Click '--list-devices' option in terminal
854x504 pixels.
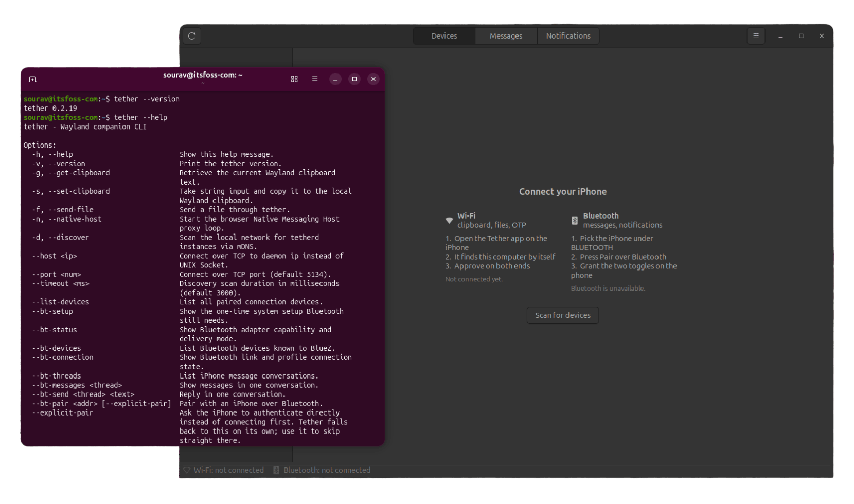pyautogui.click(x=61, y=302)
